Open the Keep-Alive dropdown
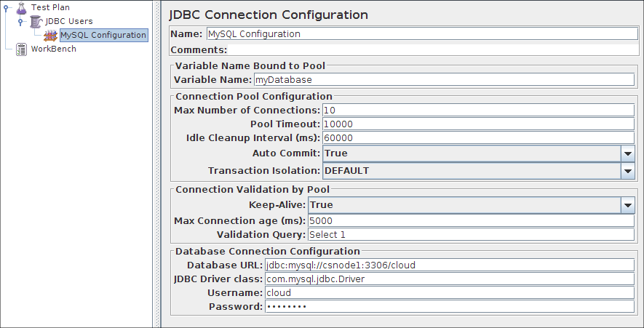The height and width of the screenshot is (328, 644). pos(628,205)
